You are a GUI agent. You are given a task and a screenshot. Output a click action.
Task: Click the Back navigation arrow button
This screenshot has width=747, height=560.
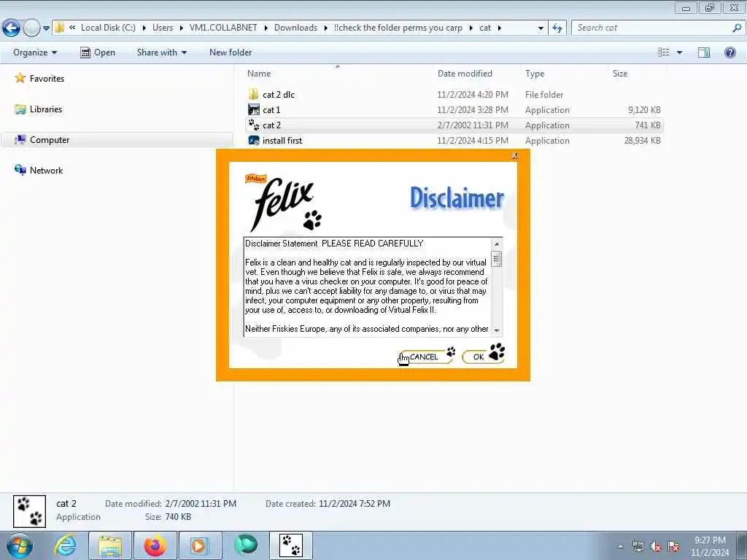[x=12, y=28]
